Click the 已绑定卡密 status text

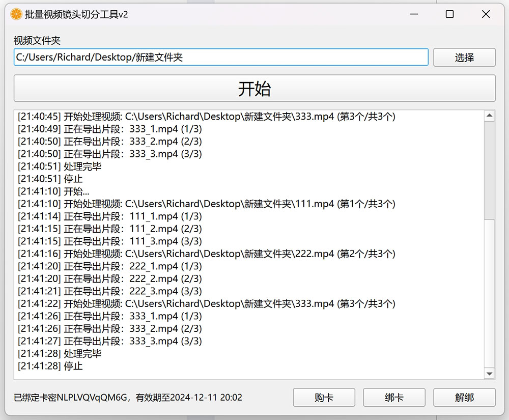pyautogui.click(x=128, y=398)
